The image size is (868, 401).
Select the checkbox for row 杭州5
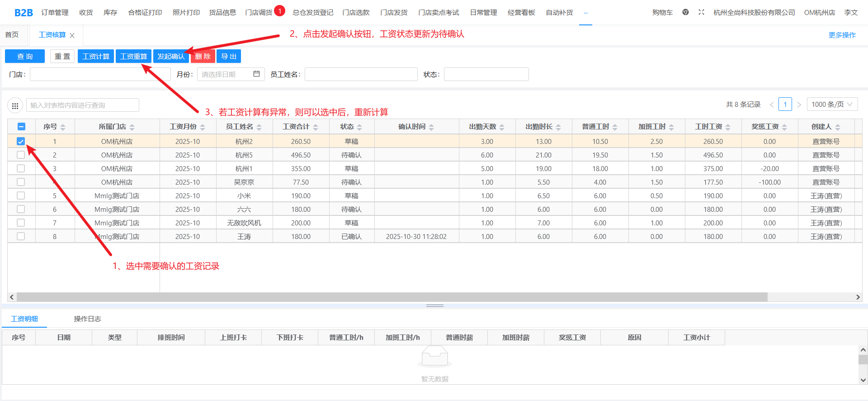point(21,155)
